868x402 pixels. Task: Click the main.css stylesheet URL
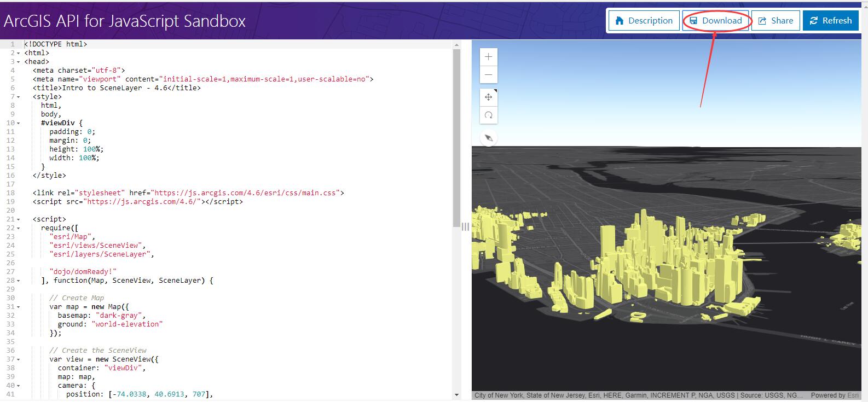[246, 193]
